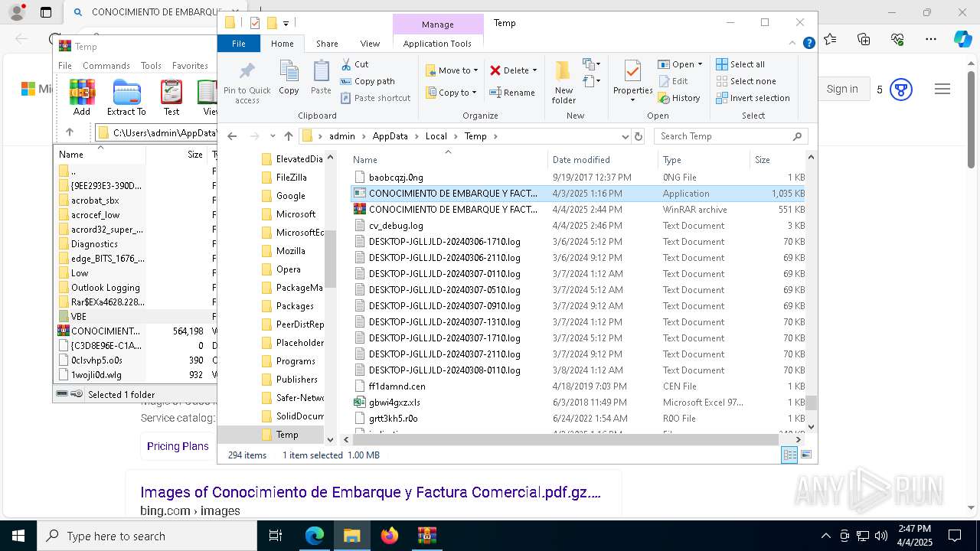Screen dimensions: 980x551
Task: Open the Open button dropdown arrow
Action: coord(700,64)
